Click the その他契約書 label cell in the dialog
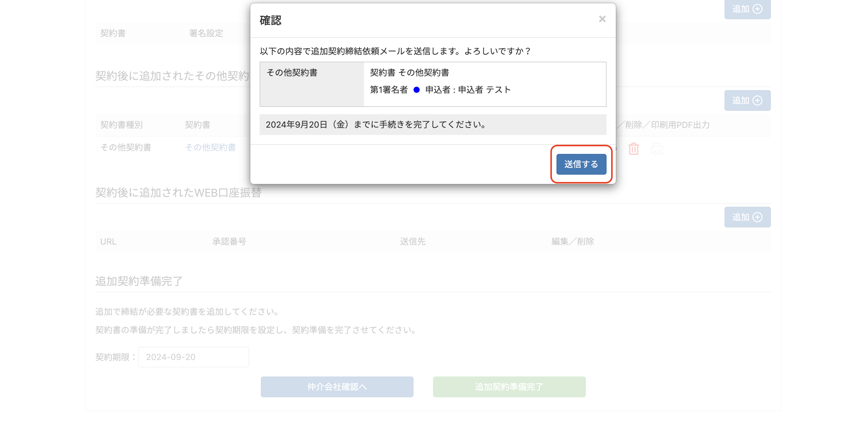The width and height of the screenshot is (868, 422). [312, 84]
